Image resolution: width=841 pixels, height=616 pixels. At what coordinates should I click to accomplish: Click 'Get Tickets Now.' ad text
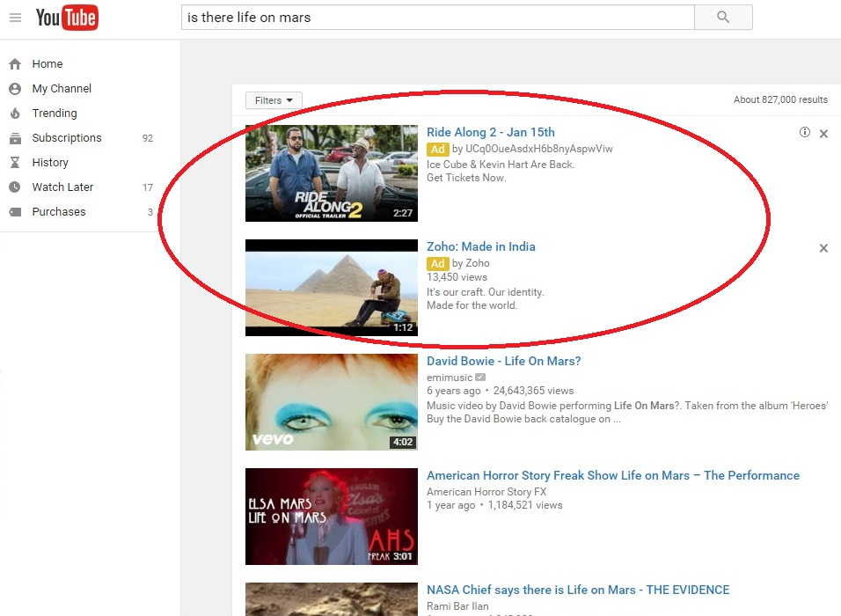point(466,178)
